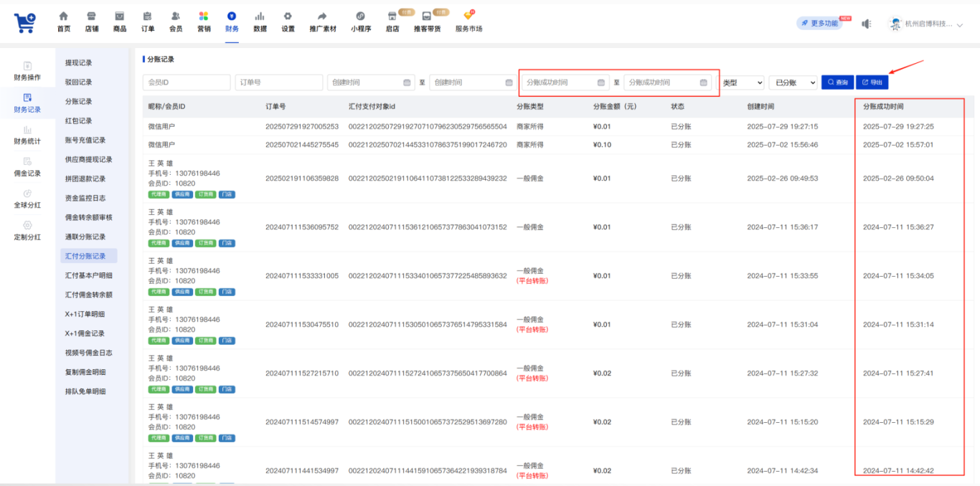The height and width of the screenshot is (486, 980).
Task: Open 提现记录 submenu item
Action: pyautogui.click(x=79, y=63)
